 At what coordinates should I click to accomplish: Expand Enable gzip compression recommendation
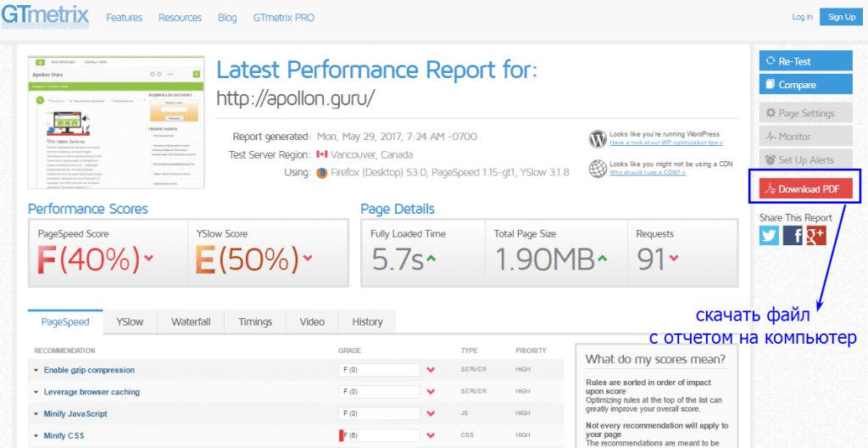(89, 370)
